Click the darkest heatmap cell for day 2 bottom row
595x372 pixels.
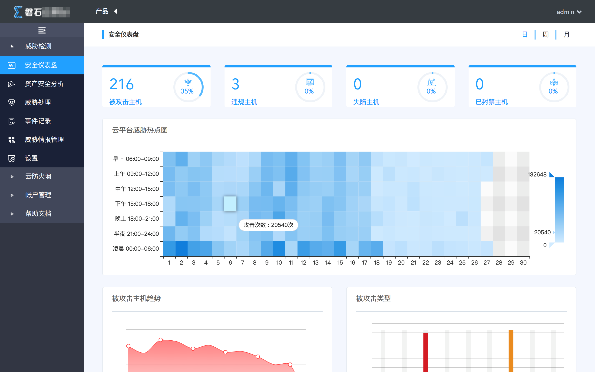(x=181, y=248)
